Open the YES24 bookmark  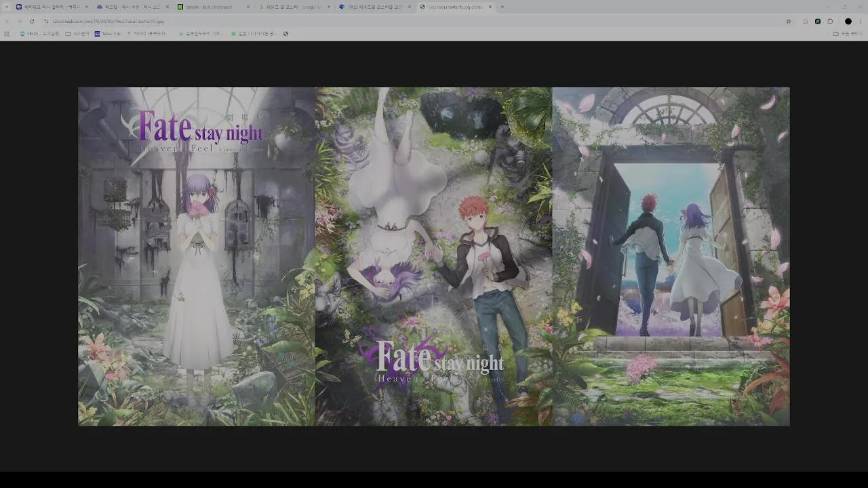click(39, 33)
